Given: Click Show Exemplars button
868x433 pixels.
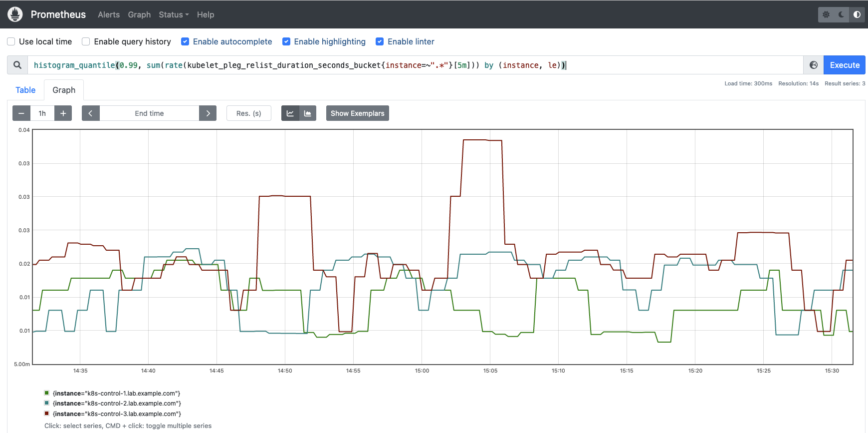Looking at the screenshot, I should click(358, 113).
